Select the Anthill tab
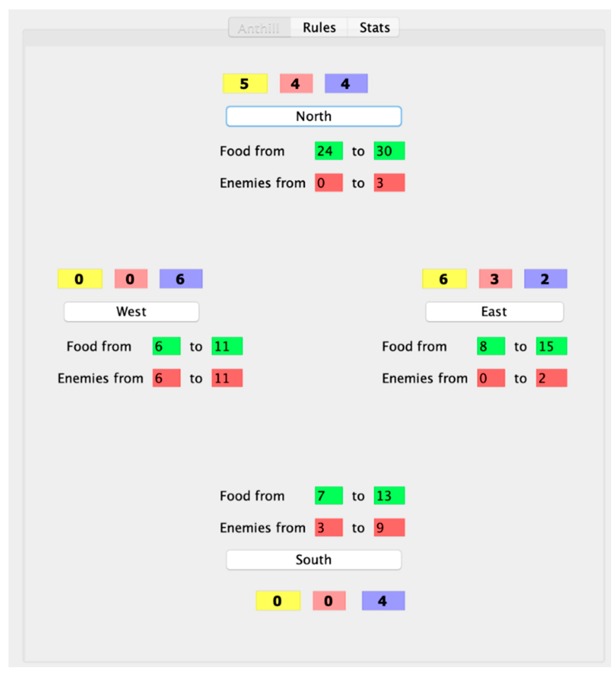 click(x=259, y=28)
